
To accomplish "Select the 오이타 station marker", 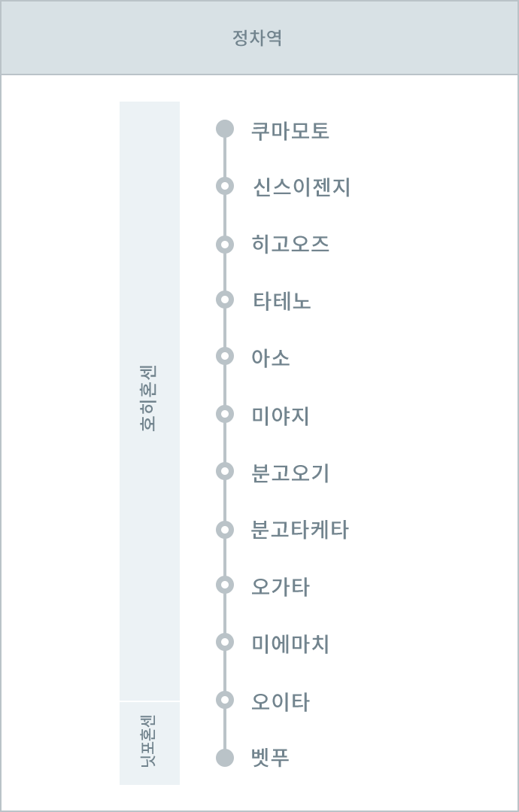I will [x=225, y=700].
